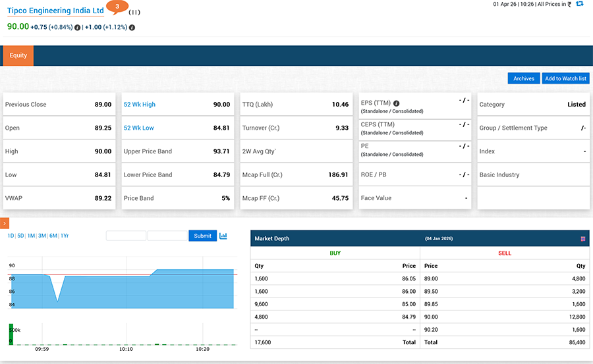Image resolution: width=593 pixels, height=364 pixels.
Task: Click the refresh icon next to All Prices
Action: pos(579,4)
